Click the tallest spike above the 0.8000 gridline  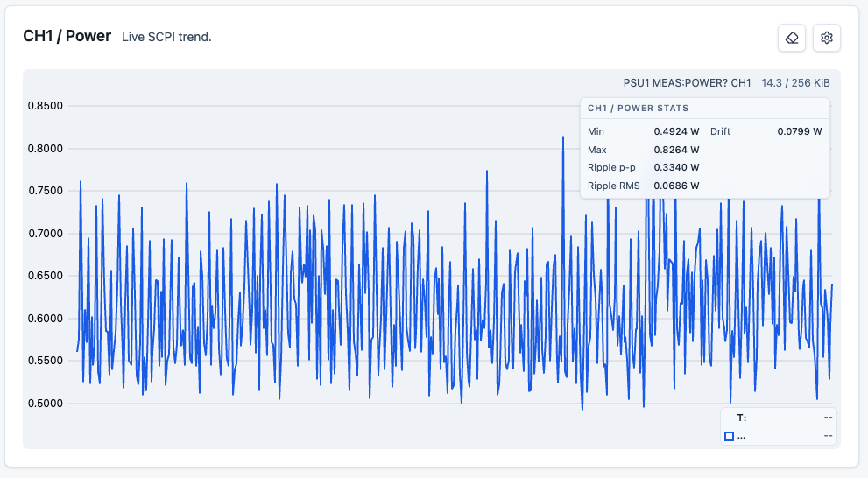(563, 137)
